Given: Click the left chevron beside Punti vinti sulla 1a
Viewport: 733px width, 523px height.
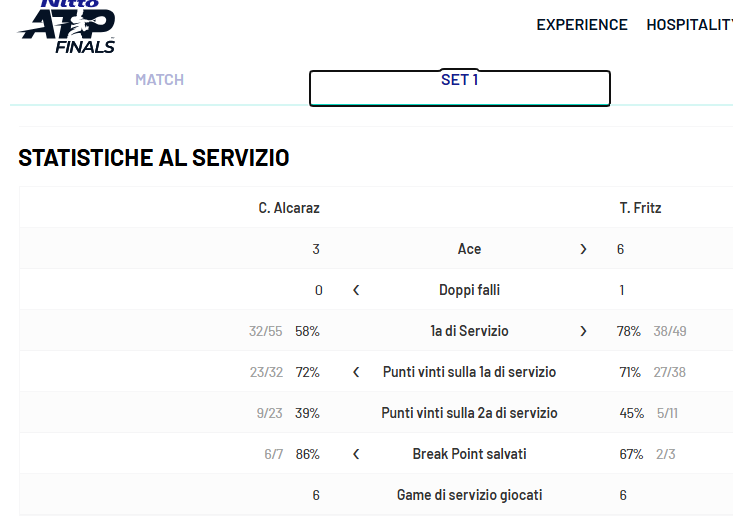Looking at the screenshot, I should 356,372.
